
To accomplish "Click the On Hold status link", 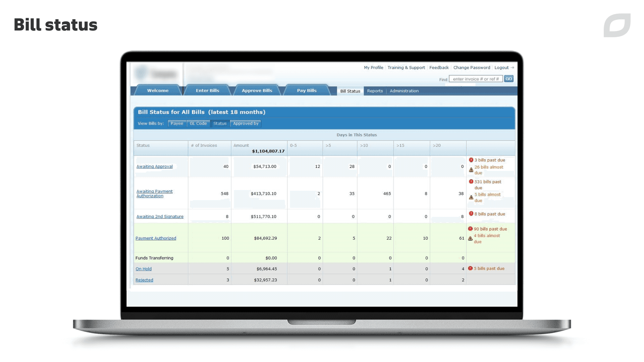I will coord(144,268).
